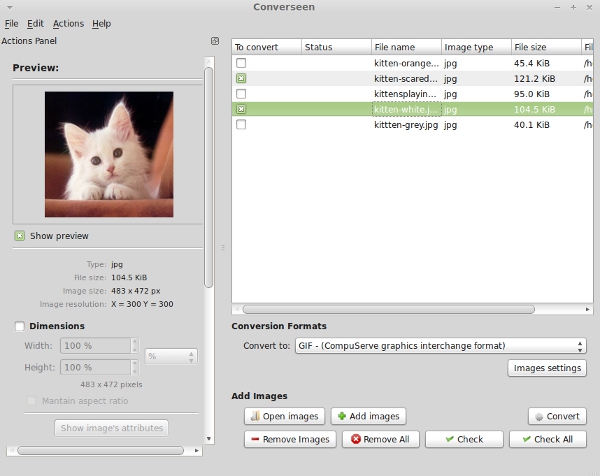Viewport: 600px width, 476px height.
Task: Sort by the Status column header
Action: (336, 47)
